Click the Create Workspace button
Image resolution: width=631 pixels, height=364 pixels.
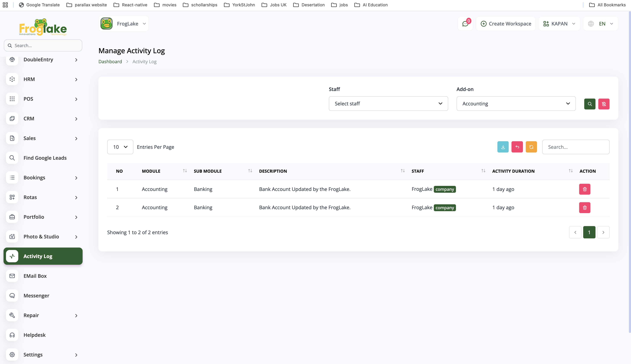click(x=506, y=24)
